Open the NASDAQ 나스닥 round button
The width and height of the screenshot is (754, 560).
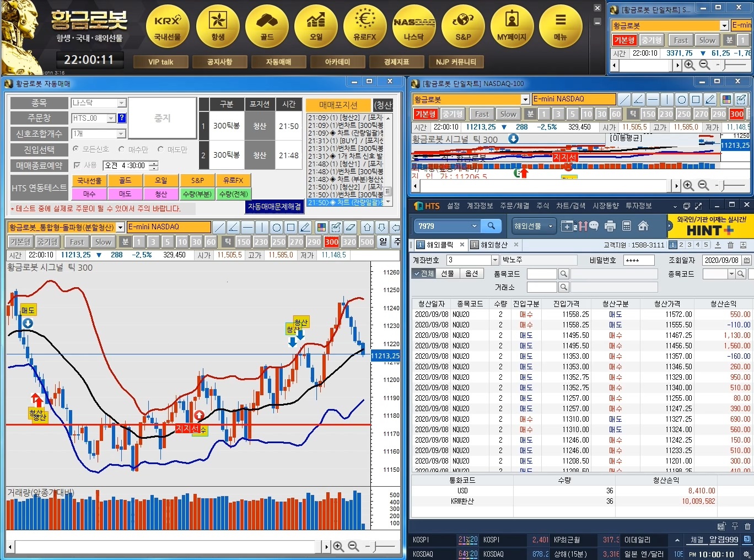[414, 25]
